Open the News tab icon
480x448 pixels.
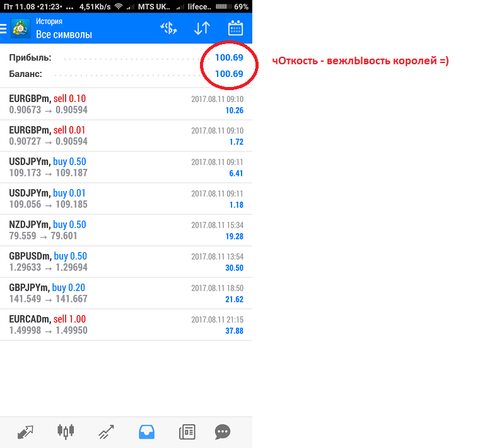187,432
